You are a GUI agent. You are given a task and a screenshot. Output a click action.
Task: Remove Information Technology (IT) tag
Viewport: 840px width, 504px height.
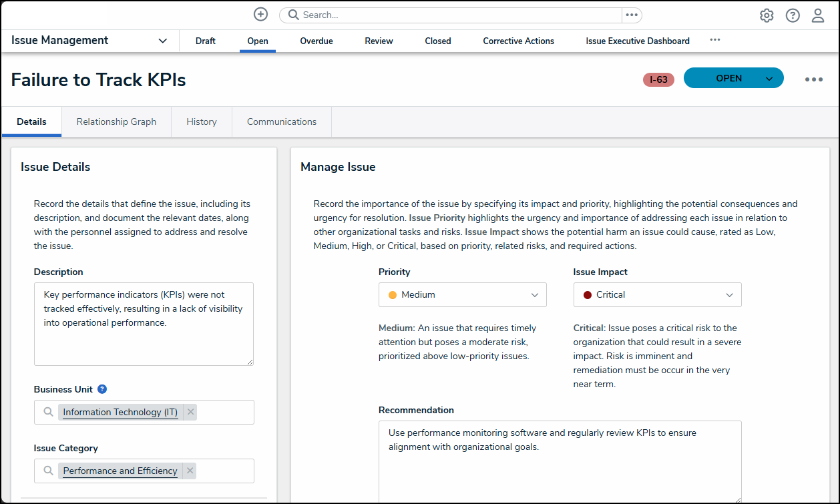[x=190, y=412]
